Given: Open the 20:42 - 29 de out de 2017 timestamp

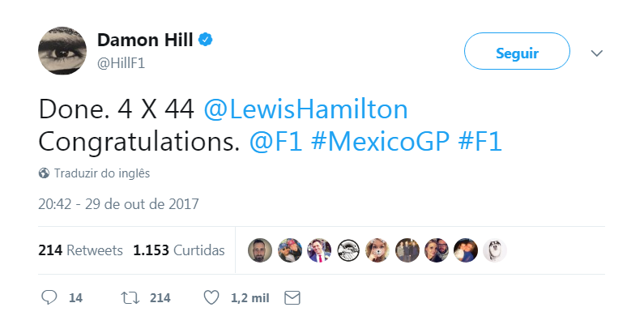Looking at the screenshot, I should tap(118, 204).
